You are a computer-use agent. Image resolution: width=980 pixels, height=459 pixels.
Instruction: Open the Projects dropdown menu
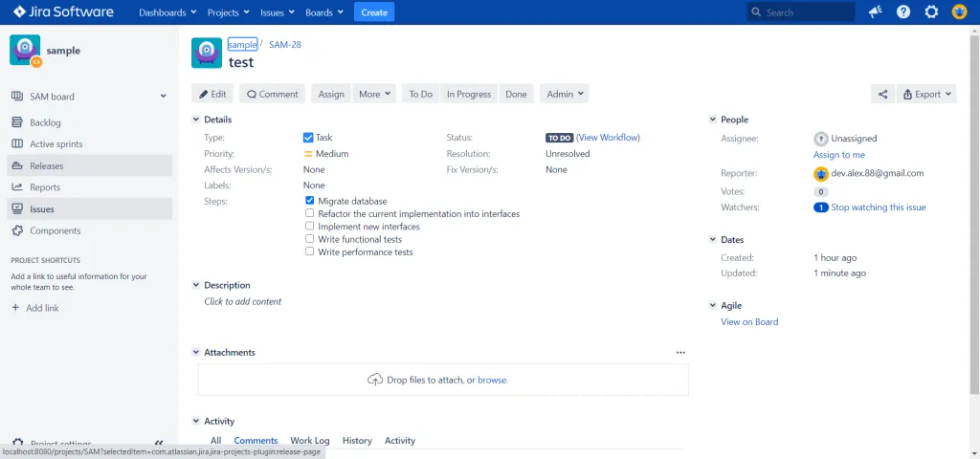pos(228,11)
